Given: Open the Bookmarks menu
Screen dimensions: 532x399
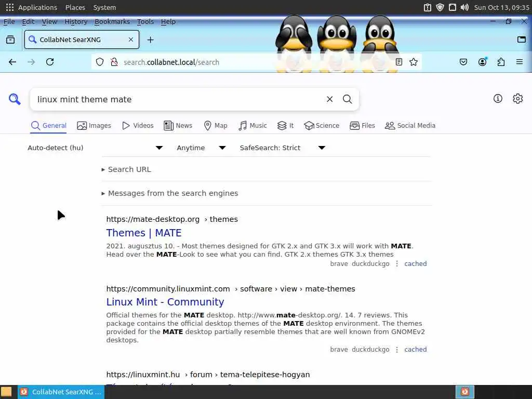Looking at the screenshot, I should [x=112, y=22].
